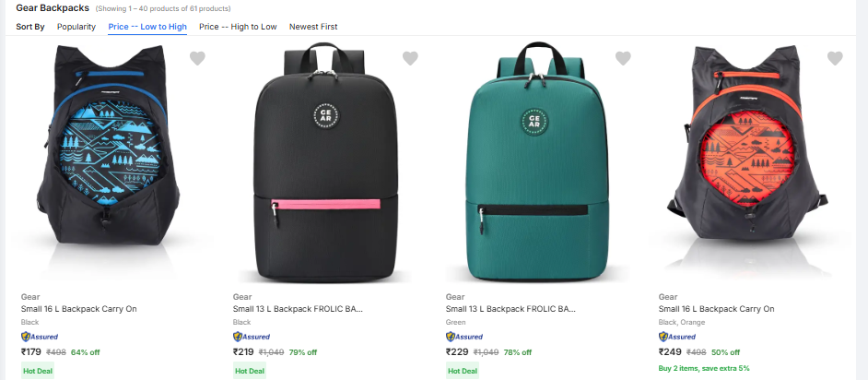Sort products by Newest First

[313, 27]
